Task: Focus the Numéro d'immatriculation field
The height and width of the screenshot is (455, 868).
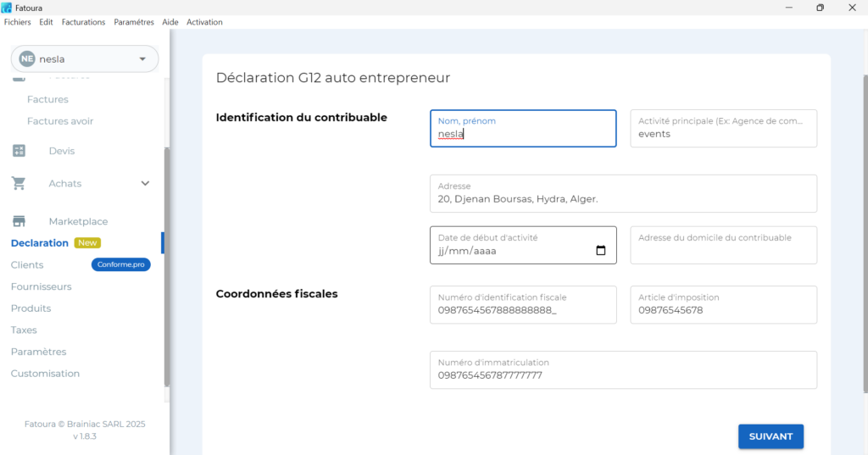Action: coord(623,375)
